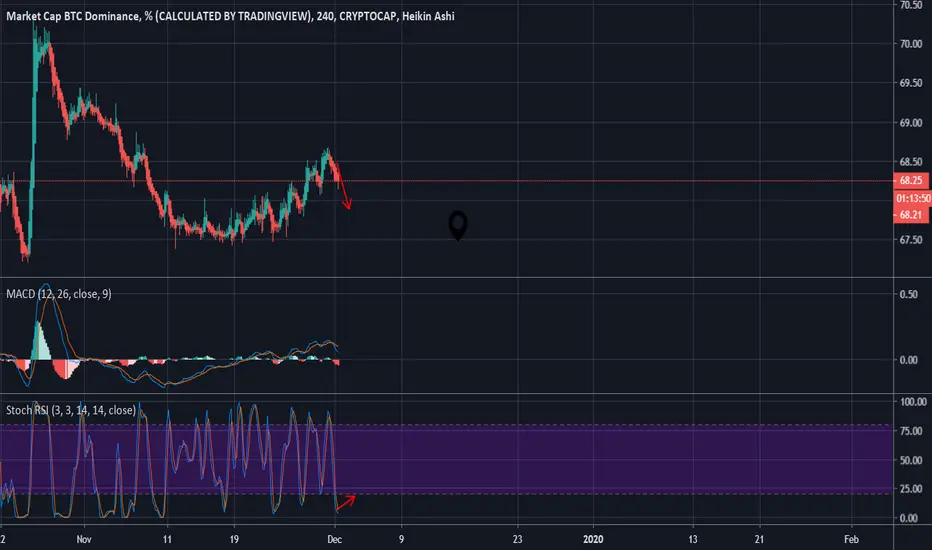Click the MACD (12, 26, close, 9) indicator label
The image size is (932, 550).
pyautogui.click(x=59, y=294)
